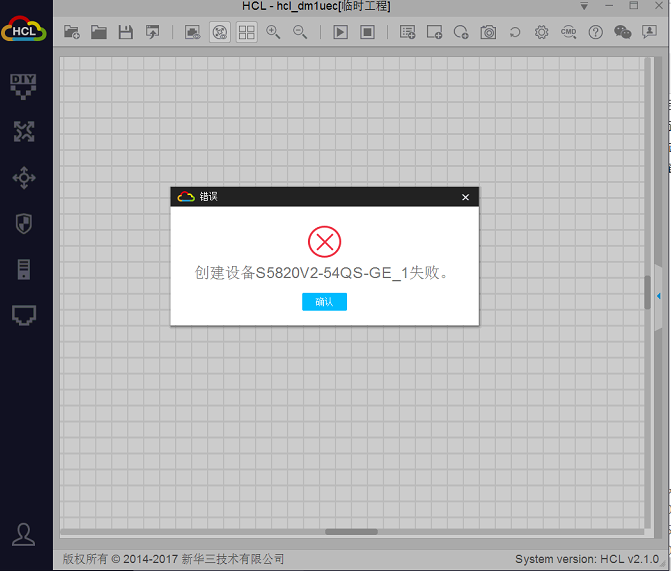Open the CMD command line tool

568,32
